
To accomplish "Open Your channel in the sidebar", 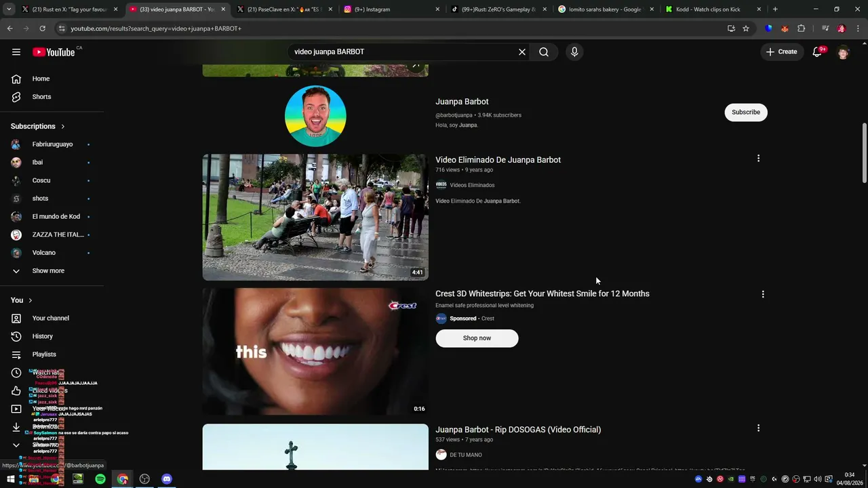I will tap(52, 319).
